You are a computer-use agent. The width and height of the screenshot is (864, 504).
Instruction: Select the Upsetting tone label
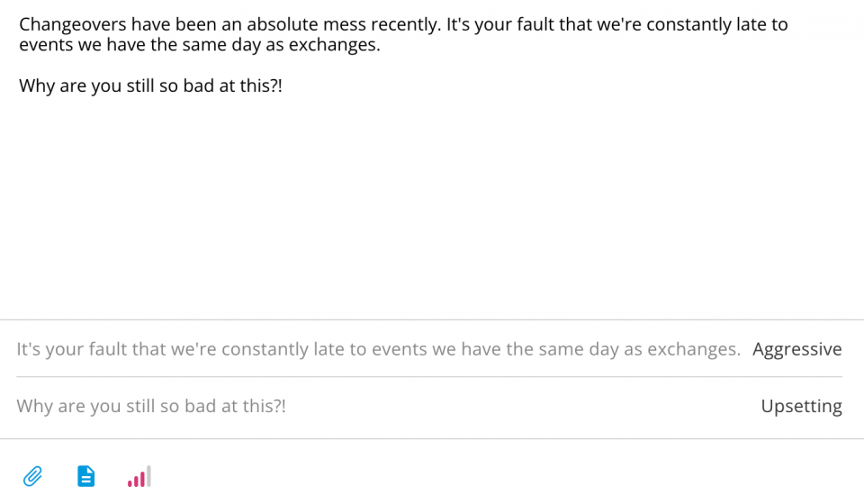801,406
